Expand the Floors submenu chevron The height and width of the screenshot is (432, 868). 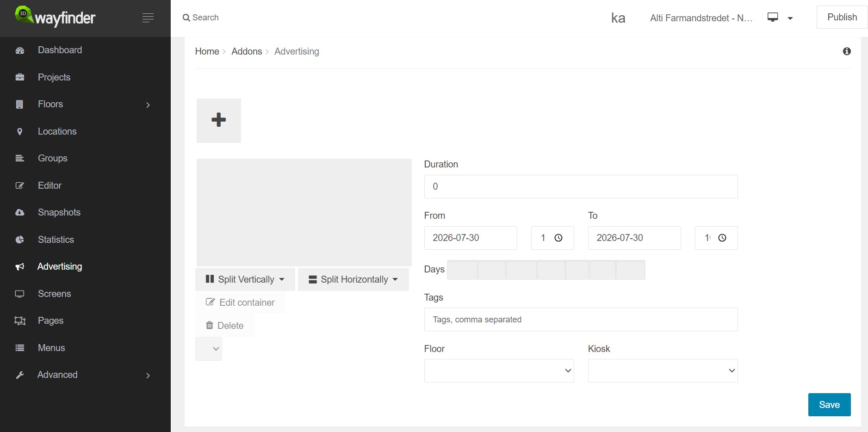pyautogui.click(x=148, y=105)
